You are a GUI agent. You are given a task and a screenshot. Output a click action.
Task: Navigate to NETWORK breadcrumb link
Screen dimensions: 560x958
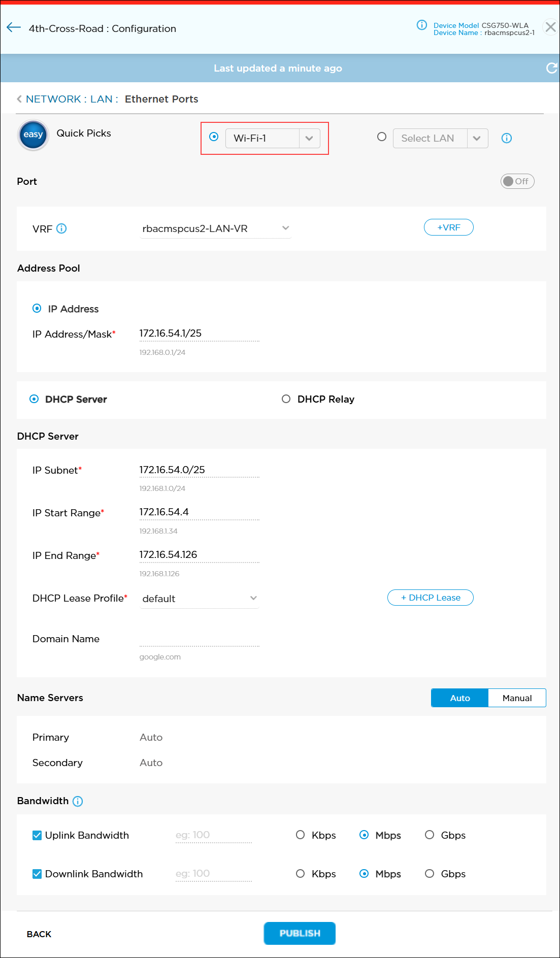click(x=53, y=99)
